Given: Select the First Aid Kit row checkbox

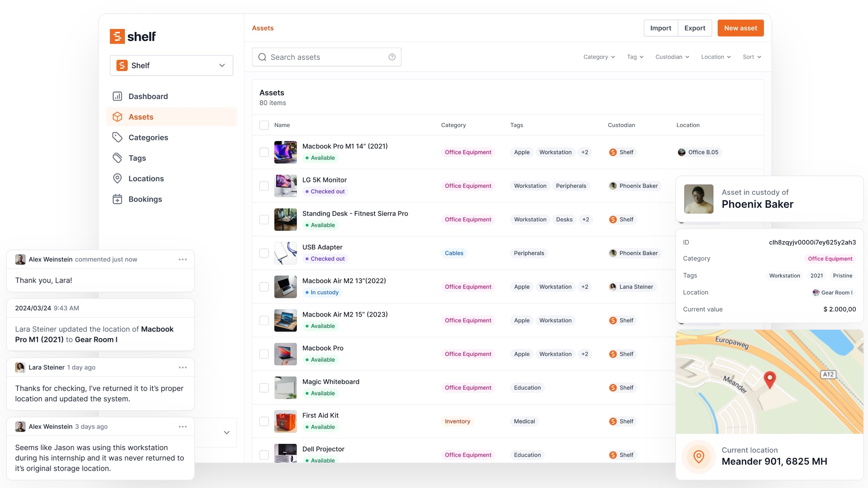Looking at the screenshot, I should coord(264,421).
